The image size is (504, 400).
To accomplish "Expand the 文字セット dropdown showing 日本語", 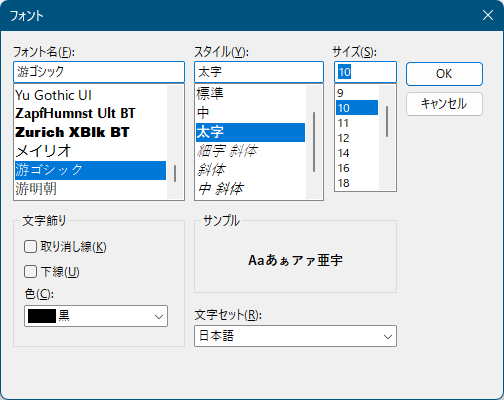I will point(295,336).
